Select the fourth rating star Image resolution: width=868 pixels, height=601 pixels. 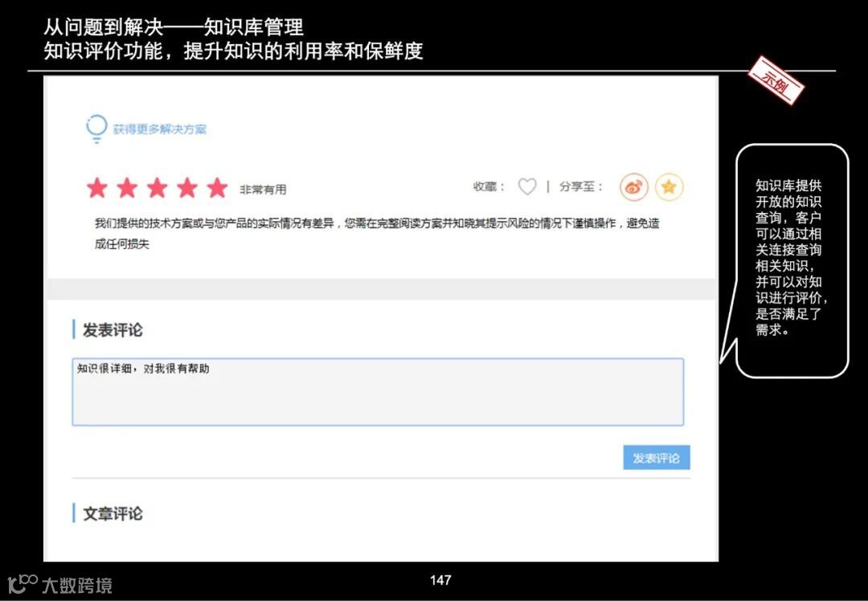(187, 188)
